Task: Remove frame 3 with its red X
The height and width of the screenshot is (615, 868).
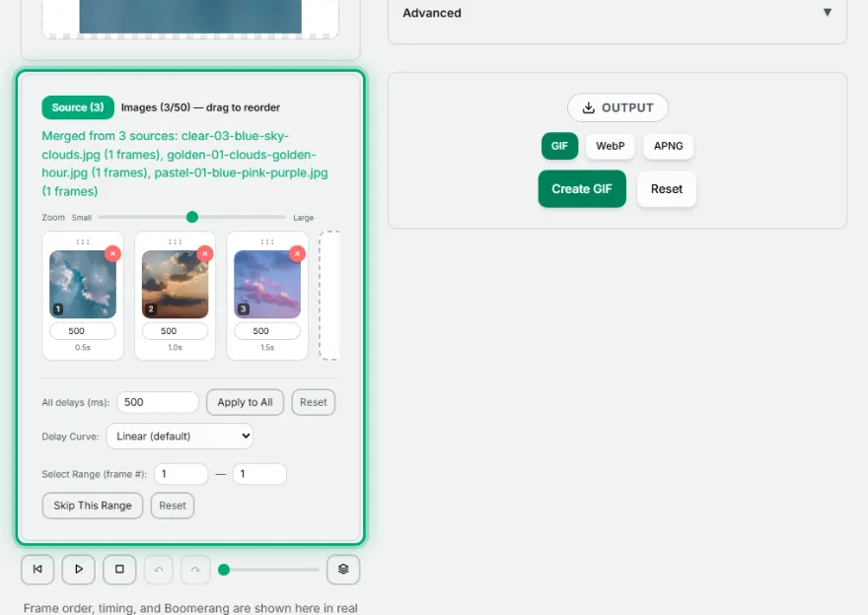Action: click(297, 253)
